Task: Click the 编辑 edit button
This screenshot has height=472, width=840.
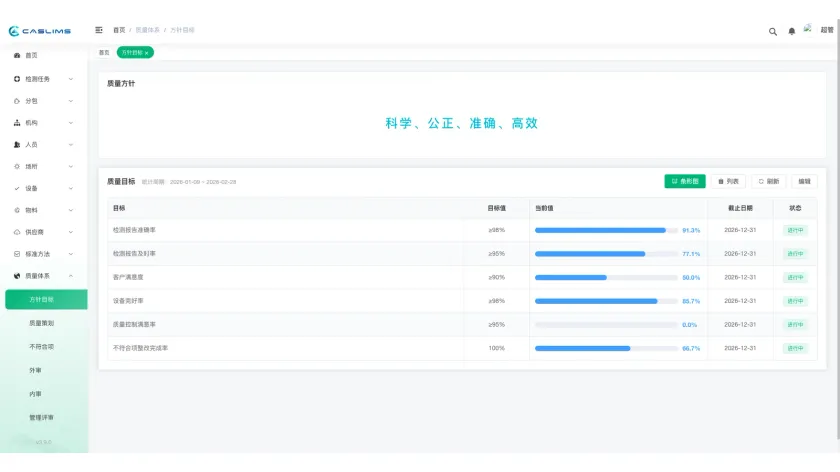Action: click(x=804, y=181)
